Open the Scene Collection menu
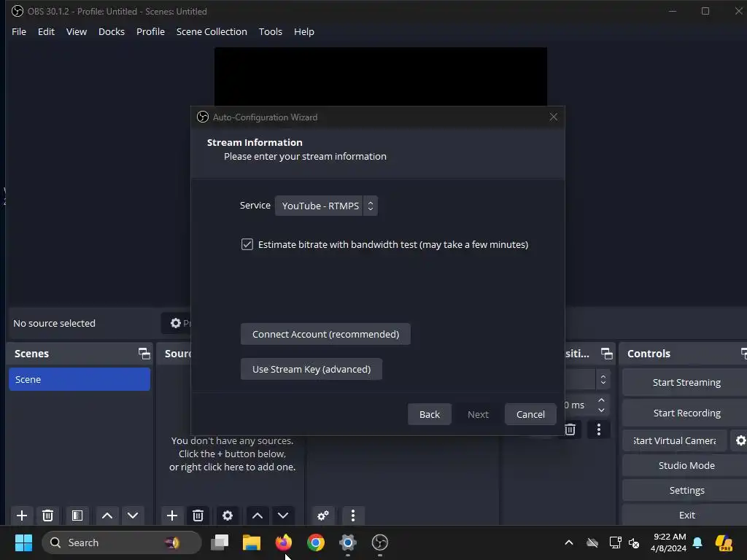The height and width of the screenshot is (560, 747). pos(212,31)
